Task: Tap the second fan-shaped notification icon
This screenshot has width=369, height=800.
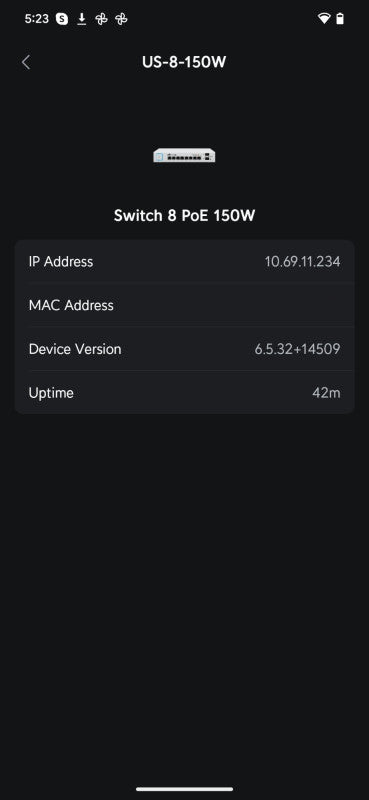Action: click(x=121, y=19)
